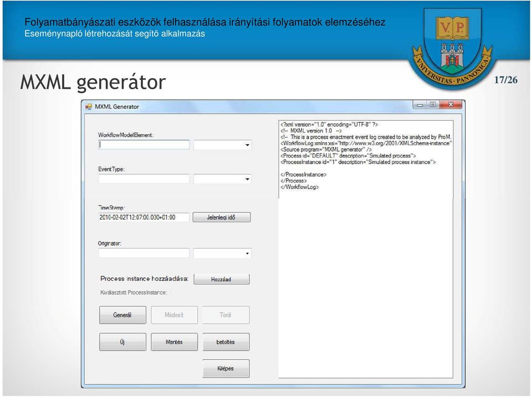
Task: Click the EventType text field
Action: click(144, 179)
